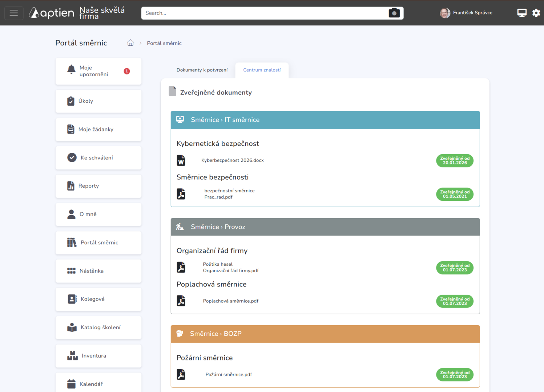This screenshot has height=392, width=544.
Task: Click the monitor display icon
Action: click(x=521, y=13)
